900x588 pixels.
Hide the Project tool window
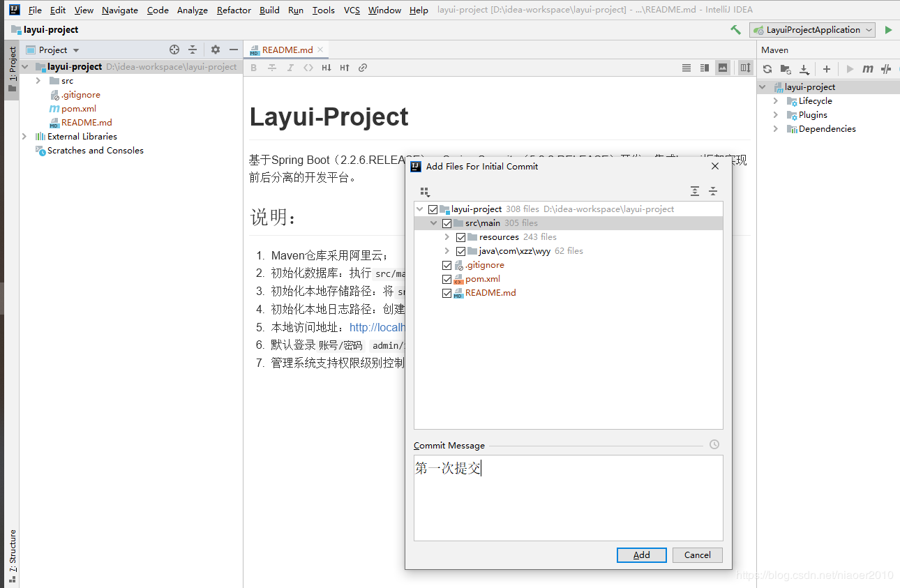[x=234, y=50]
